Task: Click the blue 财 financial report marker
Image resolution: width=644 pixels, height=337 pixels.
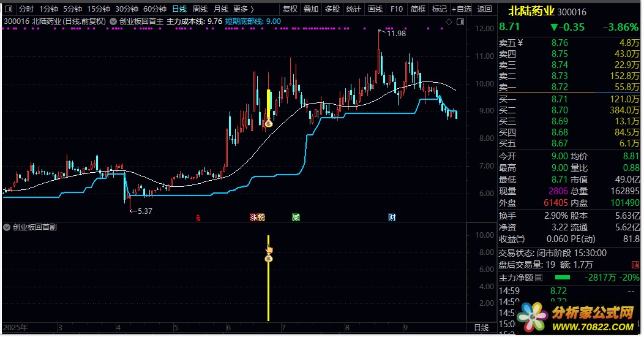Action: click(x=391, y=217)
